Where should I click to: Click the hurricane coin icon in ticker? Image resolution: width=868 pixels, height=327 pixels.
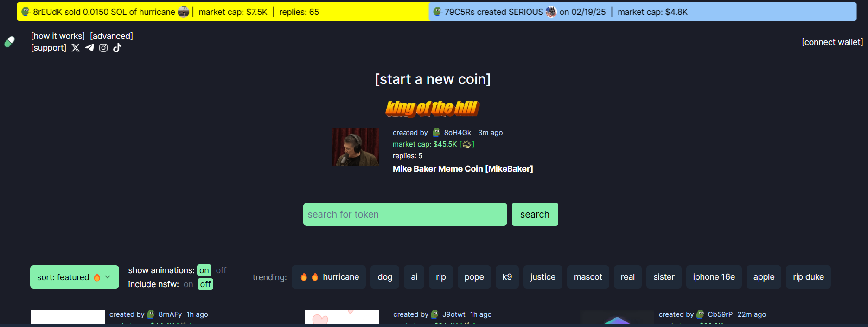coord(184,12)
